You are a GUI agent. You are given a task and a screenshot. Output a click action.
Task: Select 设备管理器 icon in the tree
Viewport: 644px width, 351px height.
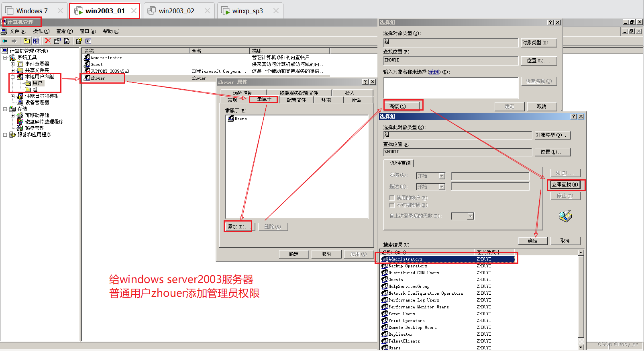pos(20,103)
